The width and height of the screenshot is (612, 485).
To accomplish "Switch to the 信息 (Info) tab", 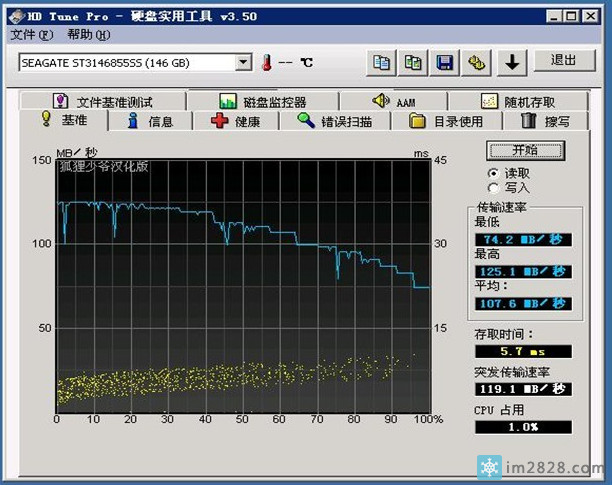I will (150, 121).
